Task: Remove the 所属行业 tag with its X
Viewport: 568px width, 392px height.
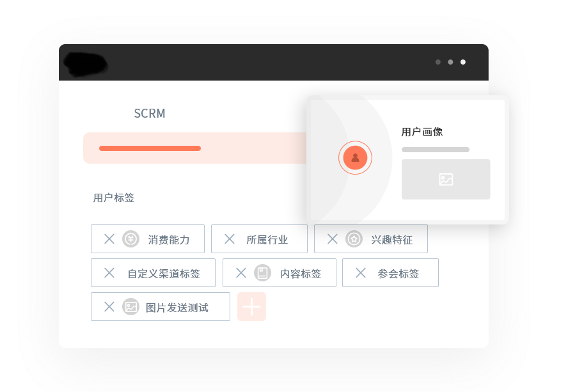Action: point(230,239)
